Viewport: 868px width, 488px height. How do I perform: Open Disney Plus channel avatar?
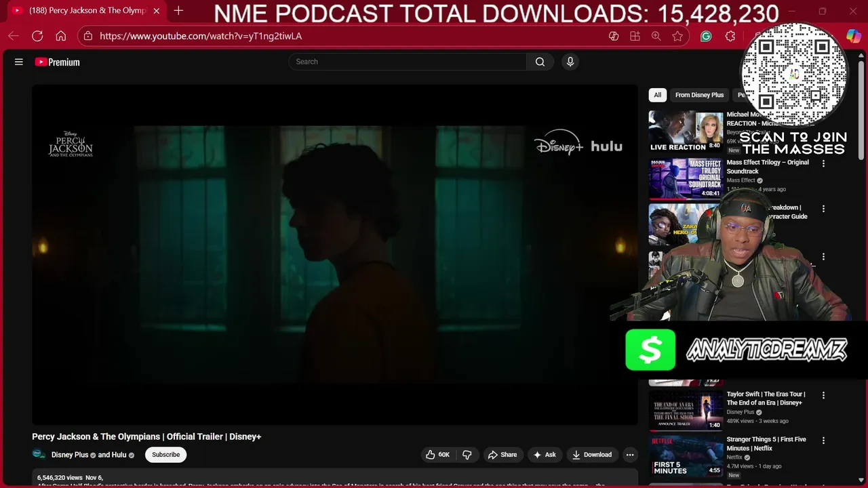39,455
